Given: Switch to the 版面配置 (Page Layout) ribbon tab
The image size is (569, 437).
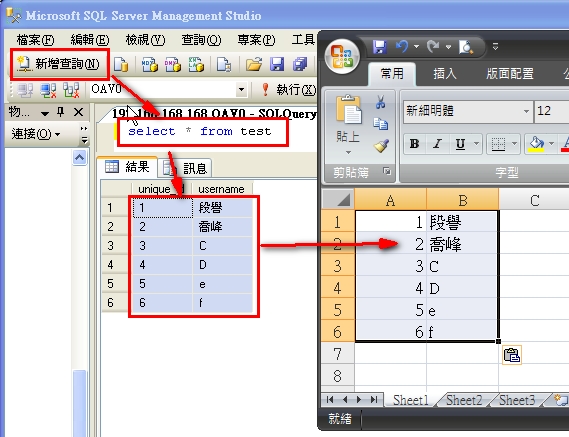Looking at the screenshot, I should click(510, 74).
